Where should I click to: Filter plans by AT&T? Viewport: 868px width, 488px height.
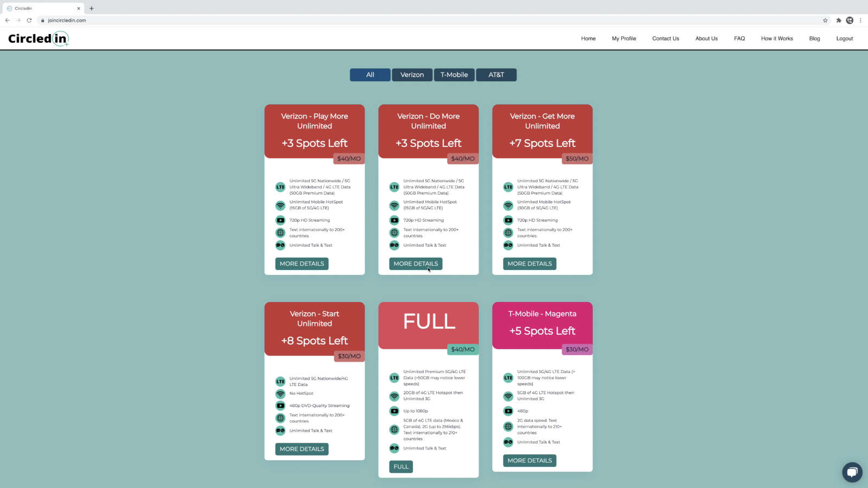[496, 74]
